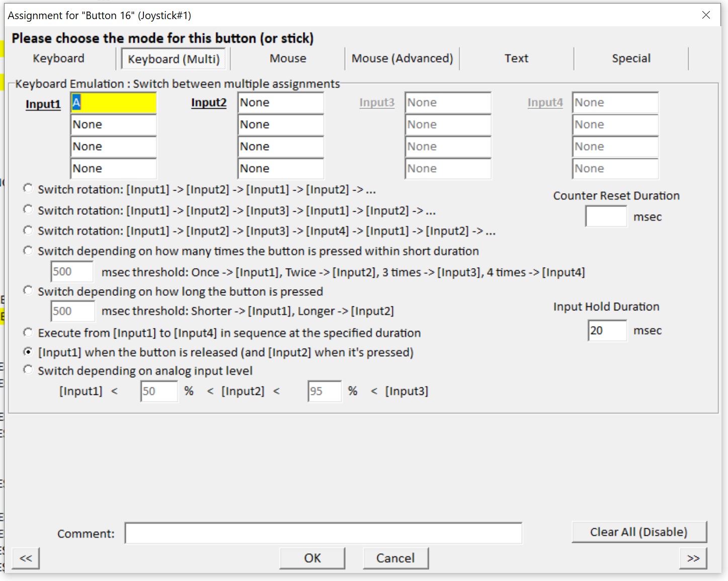Open the Mouse (Advanced) tab
728x581 pixels.
pos(402,58)
